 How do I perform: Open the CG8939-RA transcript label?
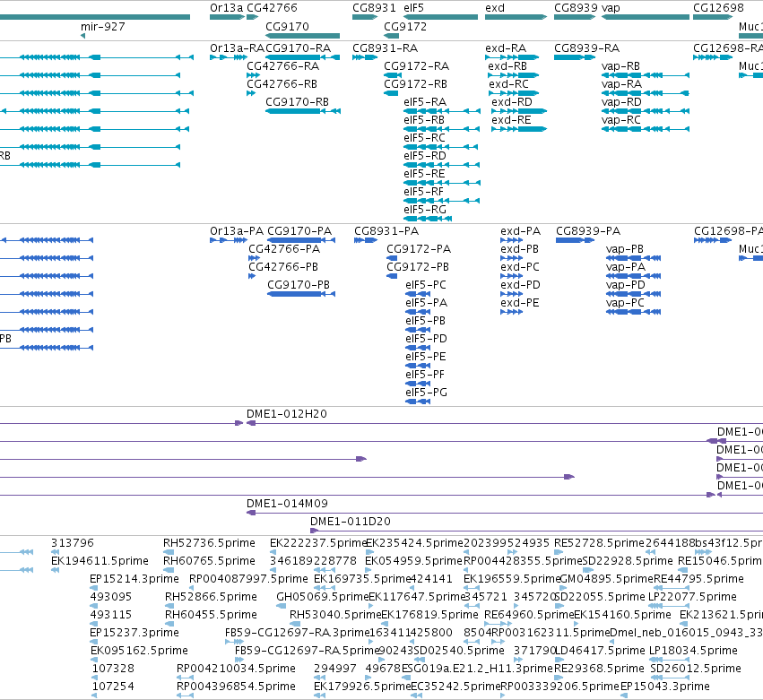coord(587,48)
